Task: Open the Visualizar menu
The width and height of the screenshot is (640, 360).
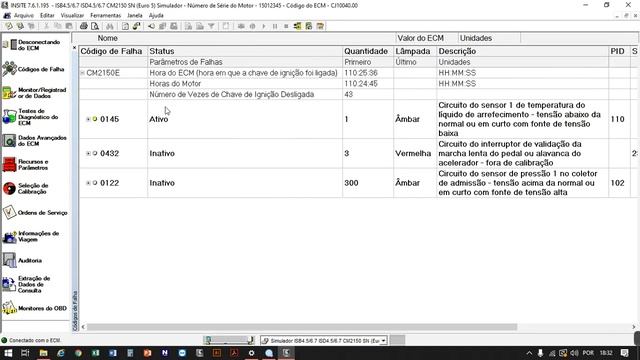Action: coord(72,16)
